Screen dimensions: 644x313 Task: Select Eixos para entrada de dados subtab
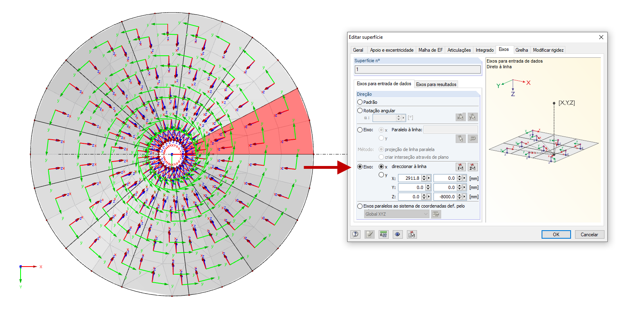pyautogui.click(x=384, y=84)
